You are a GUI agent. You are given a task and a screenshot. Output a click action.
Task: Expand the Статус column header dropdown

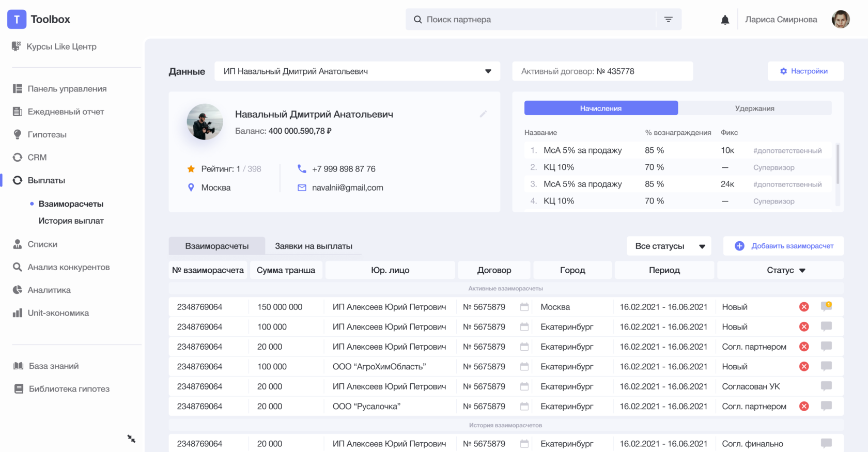tap(802, 270)
